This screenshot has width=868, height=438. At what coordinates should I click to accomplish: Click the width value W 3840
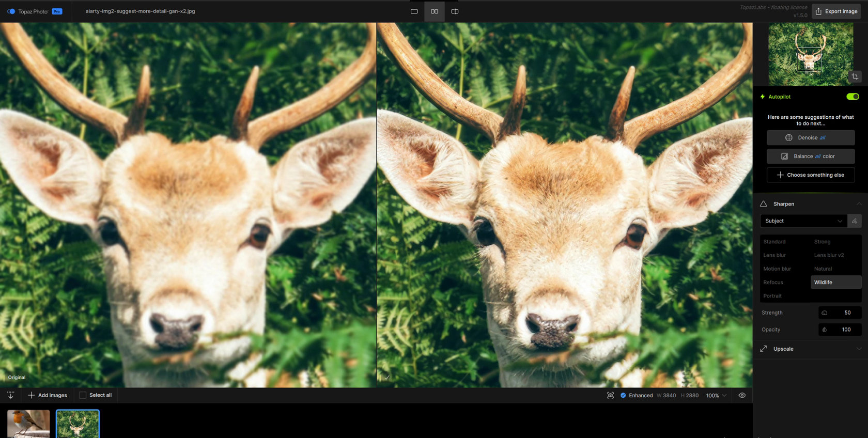pyautogui.click(x=666, y=396)
